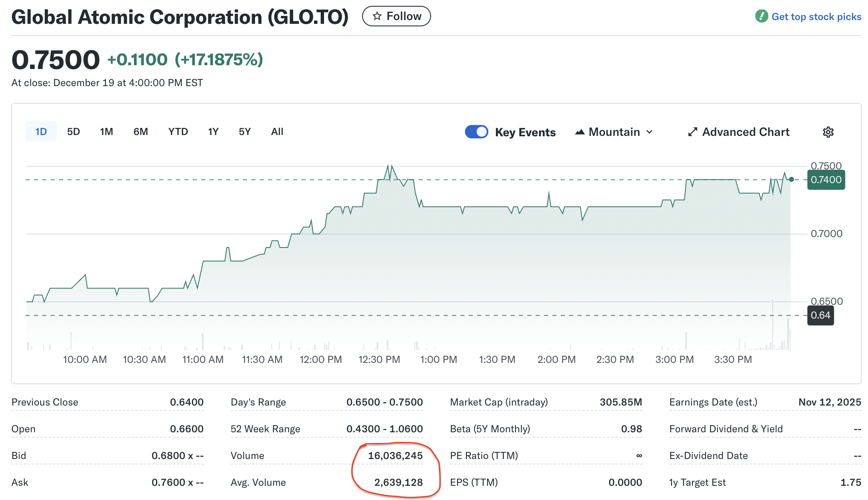Open the Get top stock picks link
Viewport: 868px width, 500px height.
pyautogui.click(x=816, y=17)
